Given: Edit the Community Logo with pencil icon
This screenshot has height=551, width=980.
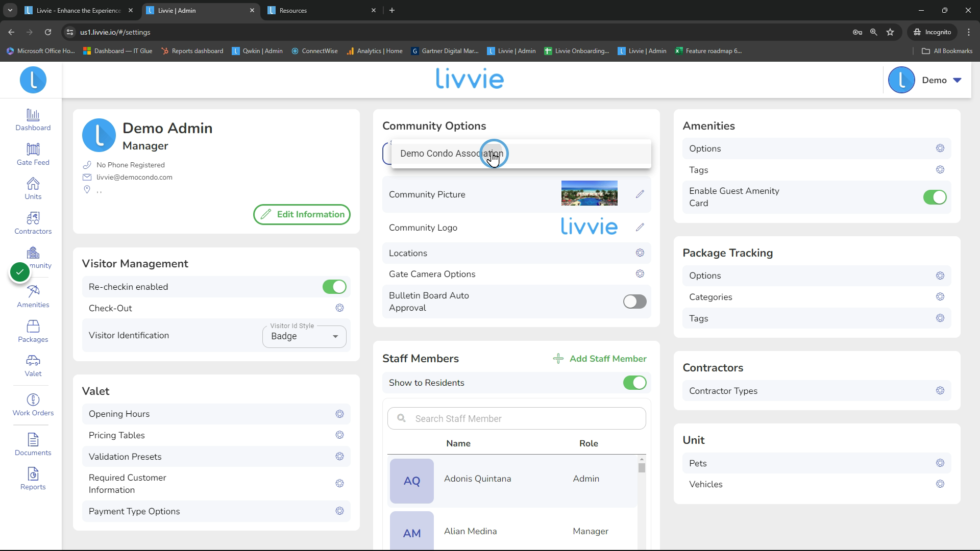Looking at the screenshot, I should pyautogui.click(x=640, y=228).
